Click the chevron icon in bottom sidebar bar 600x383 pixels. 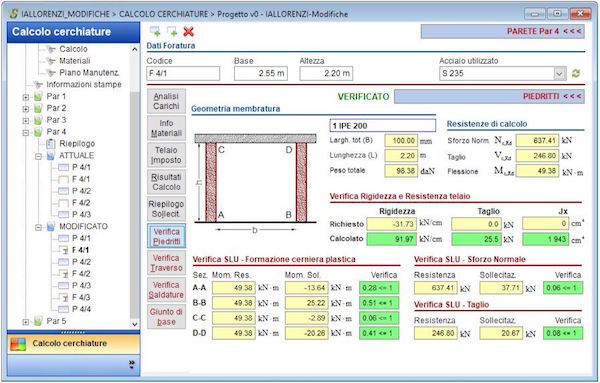click(x=132, y=364)
